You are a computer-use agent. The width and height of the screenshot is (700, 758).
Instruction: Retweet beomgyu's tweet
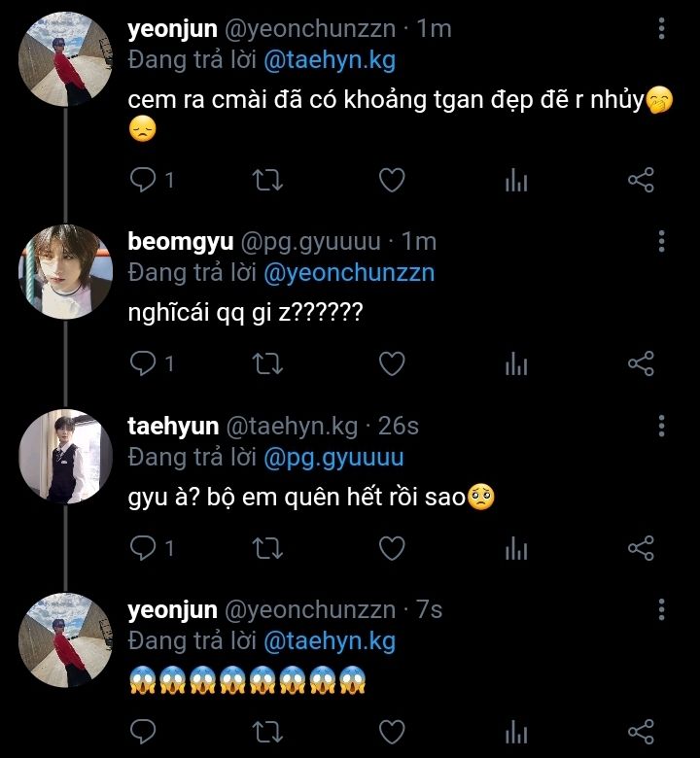pyautogui.click(x=267, y=363)
